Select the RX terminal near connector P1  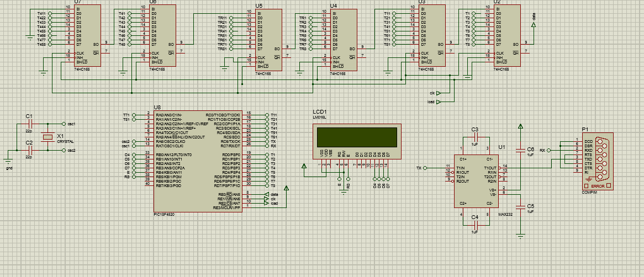(x=548, y=150)
